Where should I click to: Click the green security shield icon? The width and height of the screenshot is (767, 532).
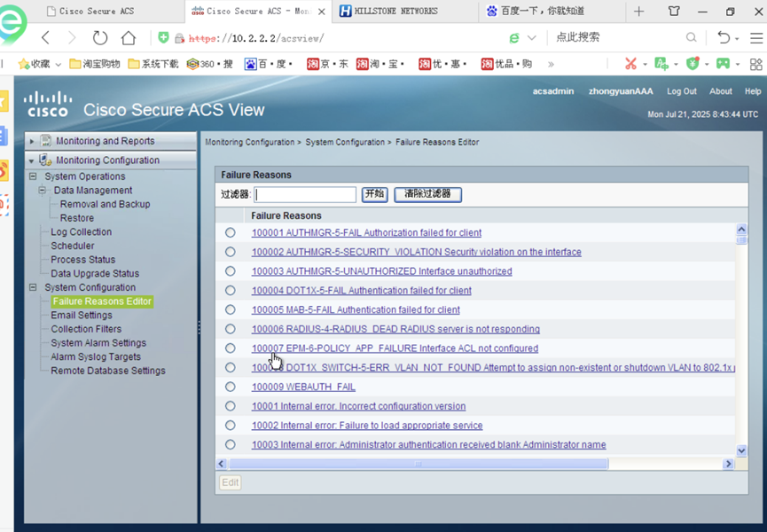coord(163,37)
